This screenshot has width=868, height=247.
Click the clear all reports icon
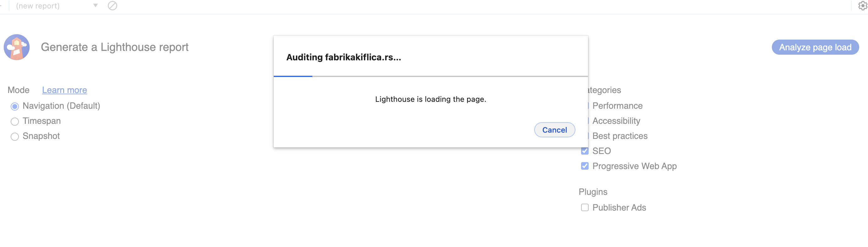pyautogui.click(x=112, y=6)
